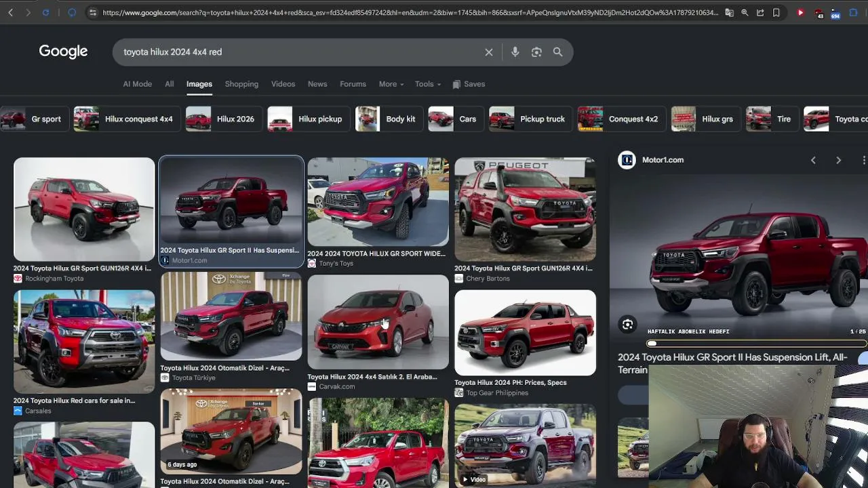Click the translate page icon in address bar
Image resolution: width=868 pixels, height=488 pixels.
(729, 12)
